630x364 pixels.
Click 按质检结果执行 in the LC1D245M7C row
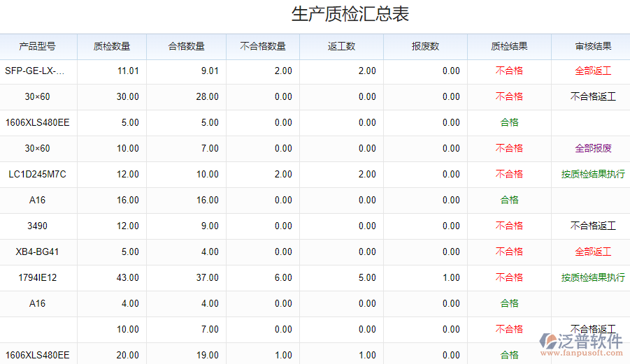point(593,174)
